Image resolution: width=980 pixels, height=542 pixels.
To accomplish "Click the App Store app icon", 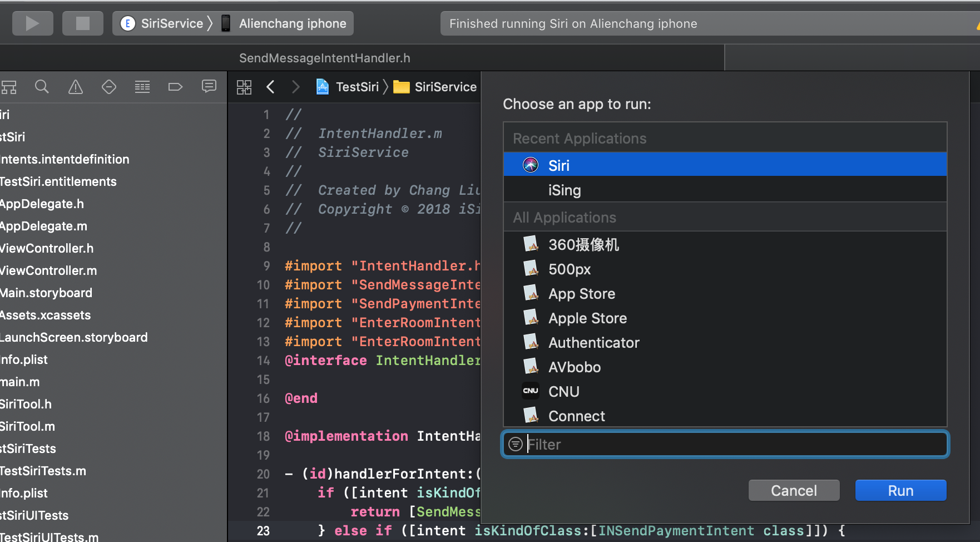I will coord(531,293).
